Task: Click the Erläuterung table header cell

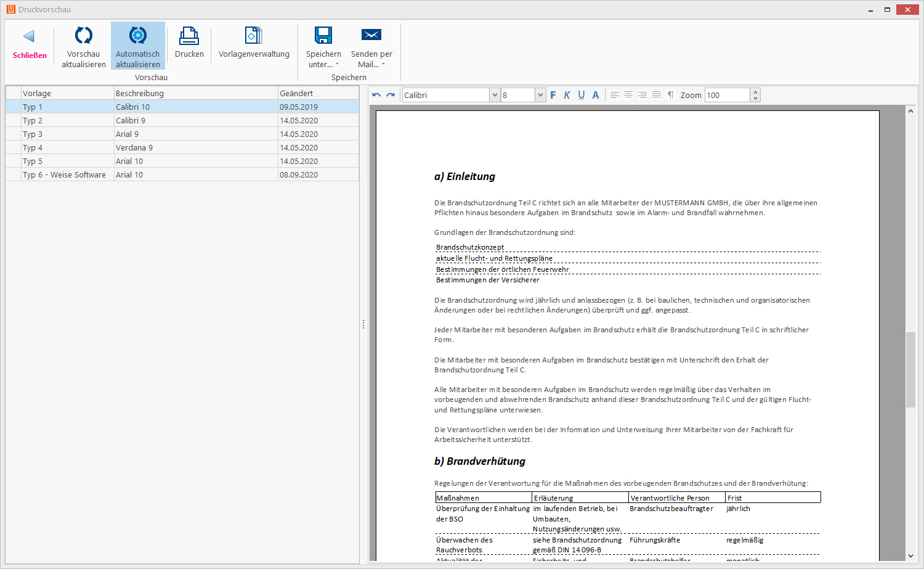Action: click(580, 497)
